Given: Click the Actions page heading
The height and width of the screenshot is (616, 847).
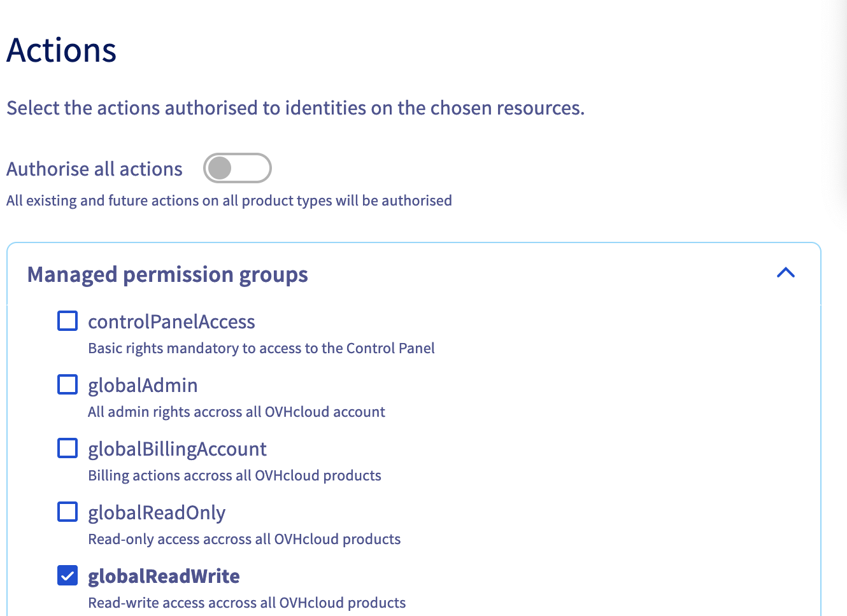Looking at the screenshot, I should tap(62, 50).
